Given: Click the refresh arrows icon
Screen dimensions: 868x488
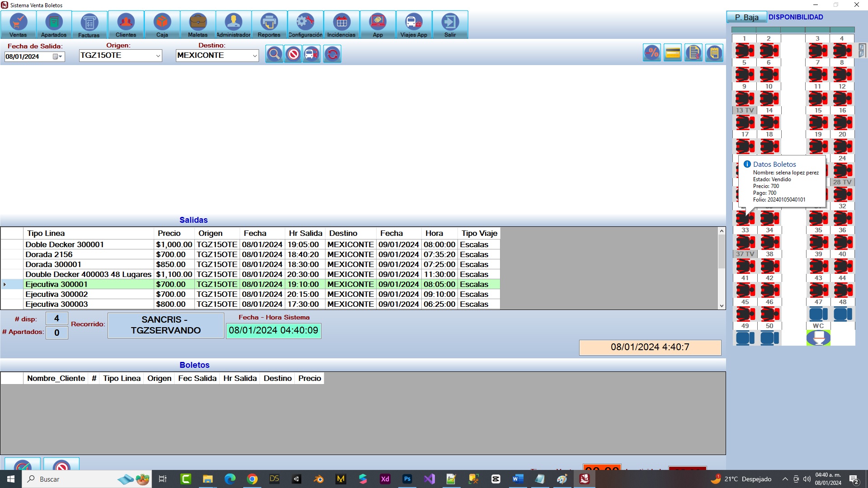Looking at the screenshot, I should [x=332, y=54].
